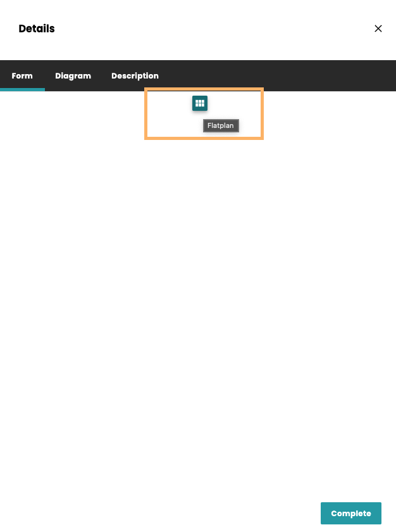Screen dimensions: 396x532
Task: Open the Flatplan view button
Action: pos(200,103)
